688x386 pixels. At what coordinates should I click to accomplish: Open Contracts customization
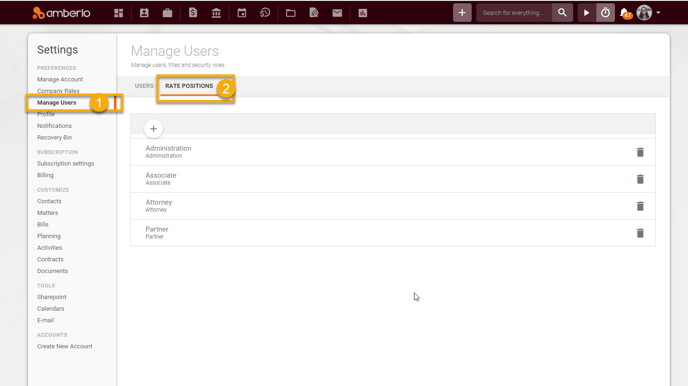[50, 259]
